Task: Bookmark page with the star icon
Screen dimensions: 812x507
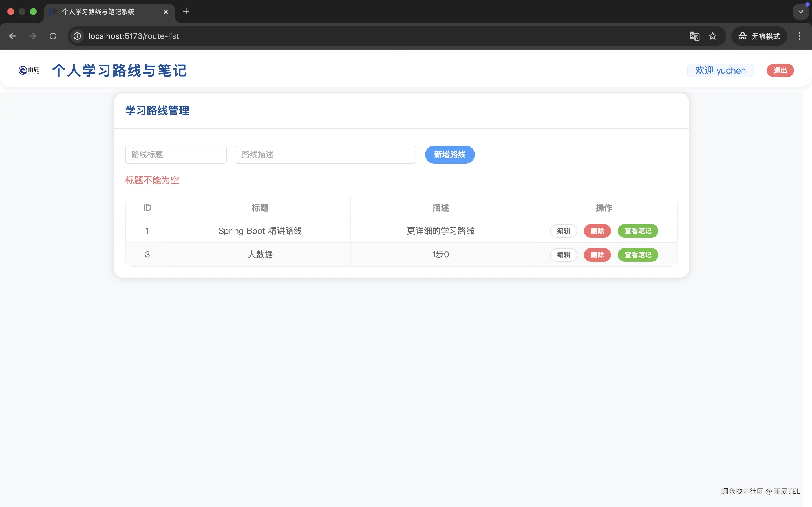Action: tap(713, 36)
